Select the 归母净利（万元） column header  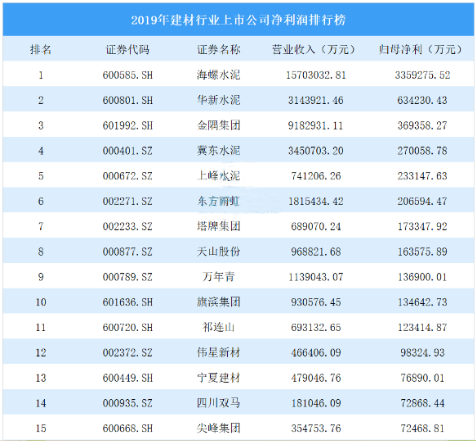(x=421, y=50)
